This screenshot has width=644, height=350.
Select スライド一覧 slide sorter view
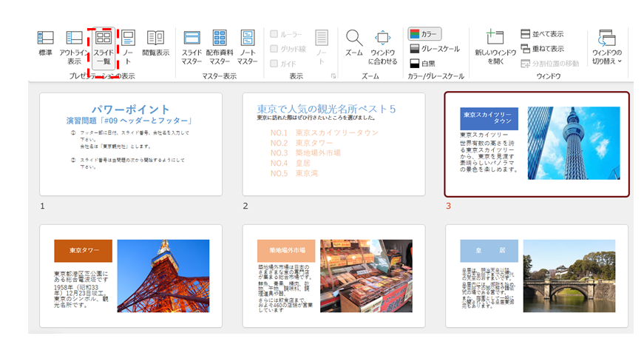(x=104, y=45)
